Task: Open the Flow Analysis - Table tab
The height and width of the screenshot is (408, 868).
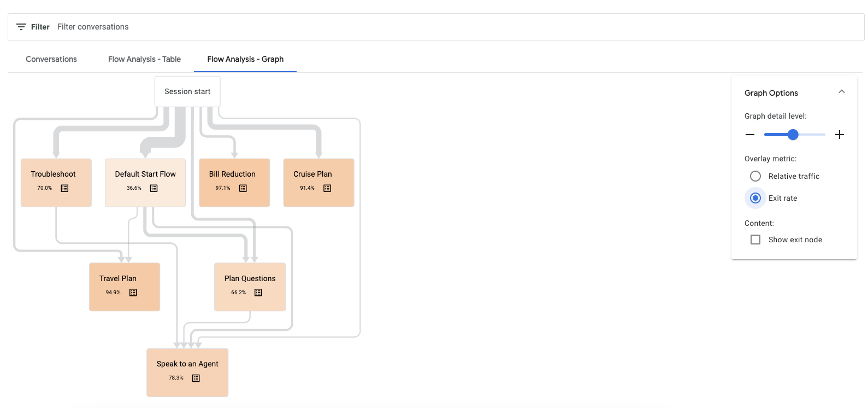Action: coord(144,59)
